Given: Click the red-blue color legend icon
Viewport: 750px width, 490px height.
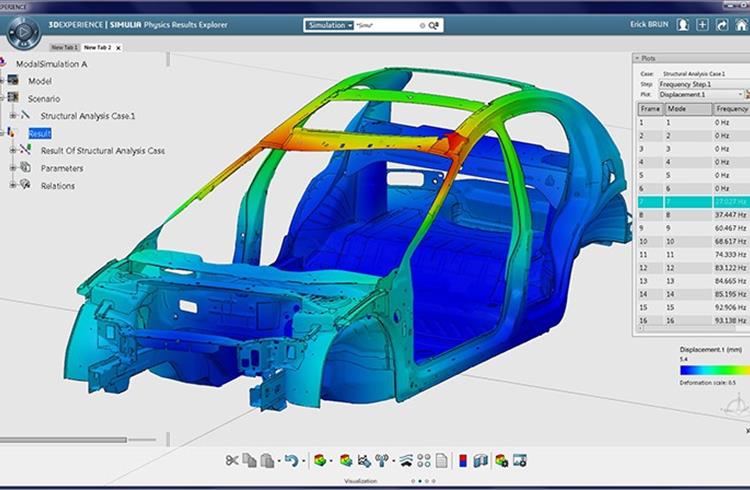Looking at the screenshot, I should [463, 460].
